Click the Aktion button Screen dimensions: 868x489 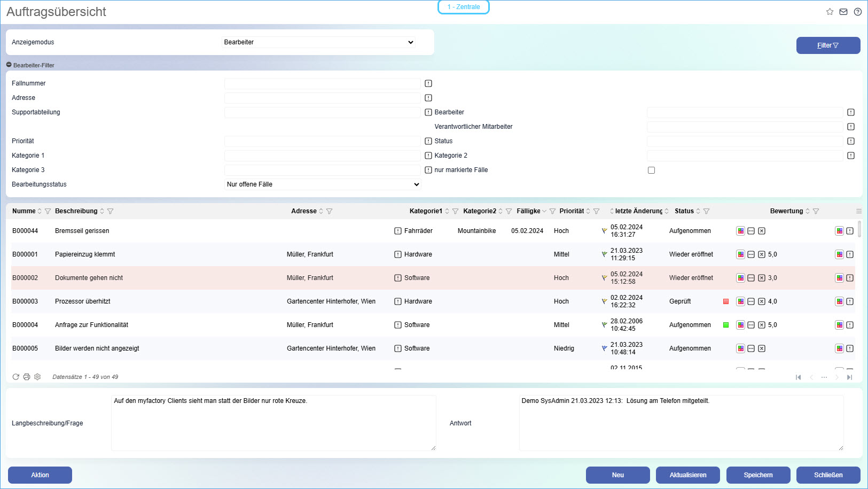(x=40, y=475)
